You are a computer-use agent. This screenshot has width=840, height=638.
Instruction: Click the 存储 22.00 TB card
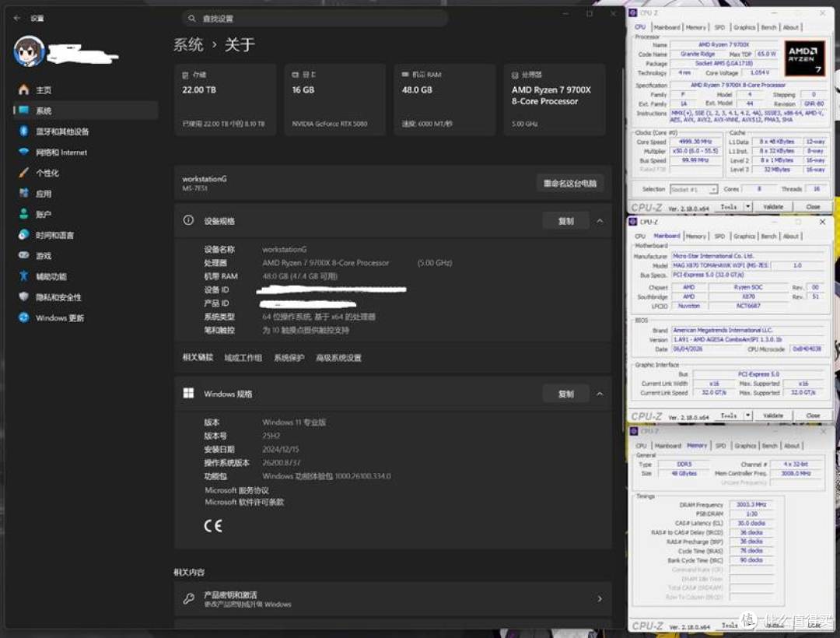click(225, 100)
